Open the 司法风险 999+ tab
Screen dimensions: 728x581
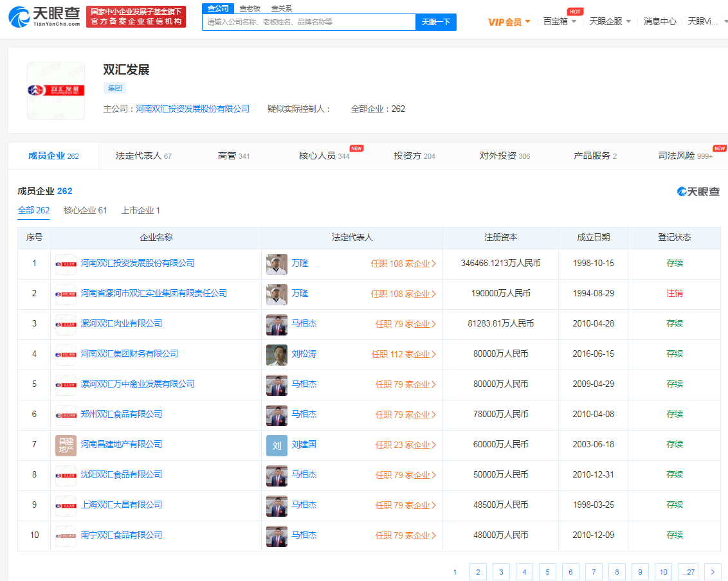[686, 156]
